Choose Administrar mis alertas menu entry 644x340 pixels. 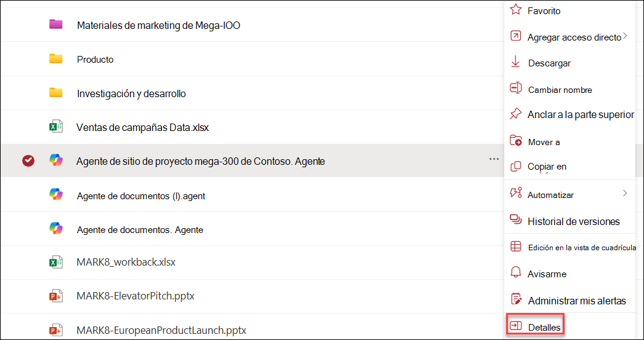576,301
